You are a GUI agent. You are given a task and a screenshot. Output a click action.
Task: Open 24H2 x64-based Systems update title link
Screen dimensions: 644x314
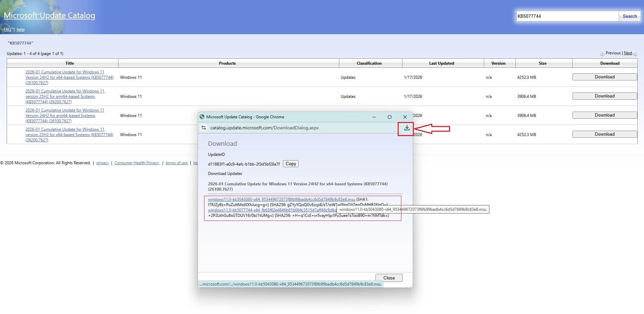point(69,77)
